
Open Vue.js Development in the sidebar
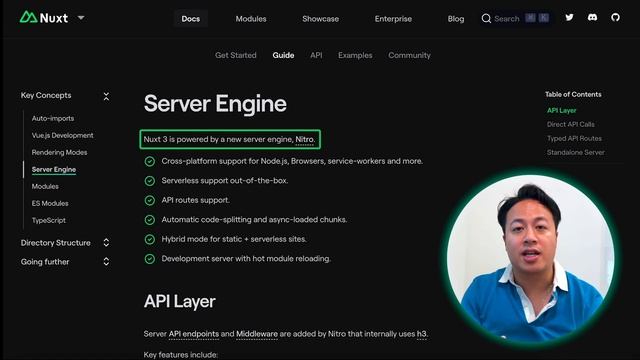point(62,135)
